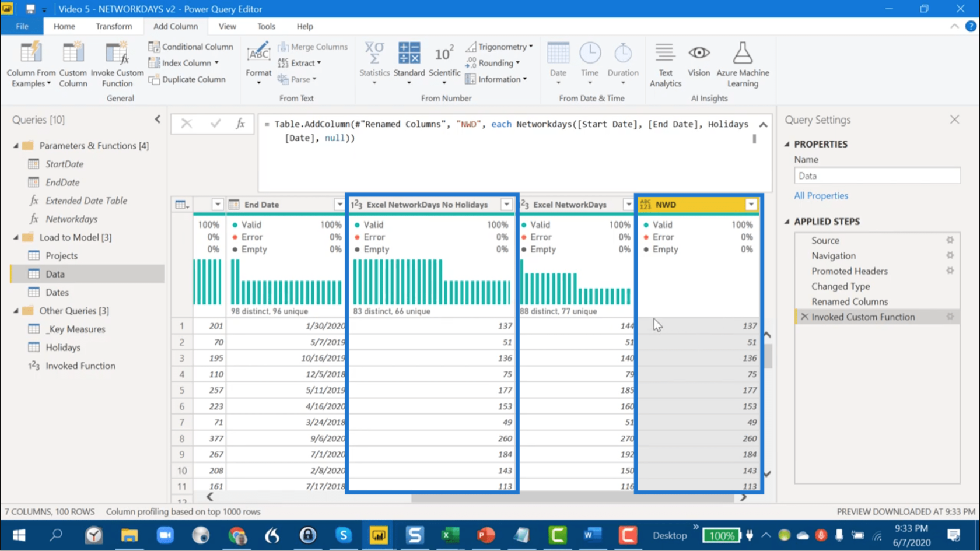Open Excel from the taskbar
This screenshot has width=980, height=551.
click(x=450, y=535)
